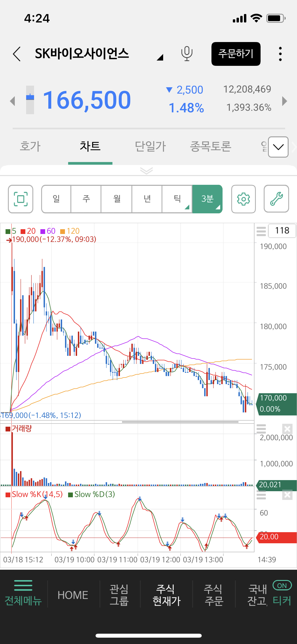
Task: Select the 년 yearly chart period
Action: pos(147,199)
